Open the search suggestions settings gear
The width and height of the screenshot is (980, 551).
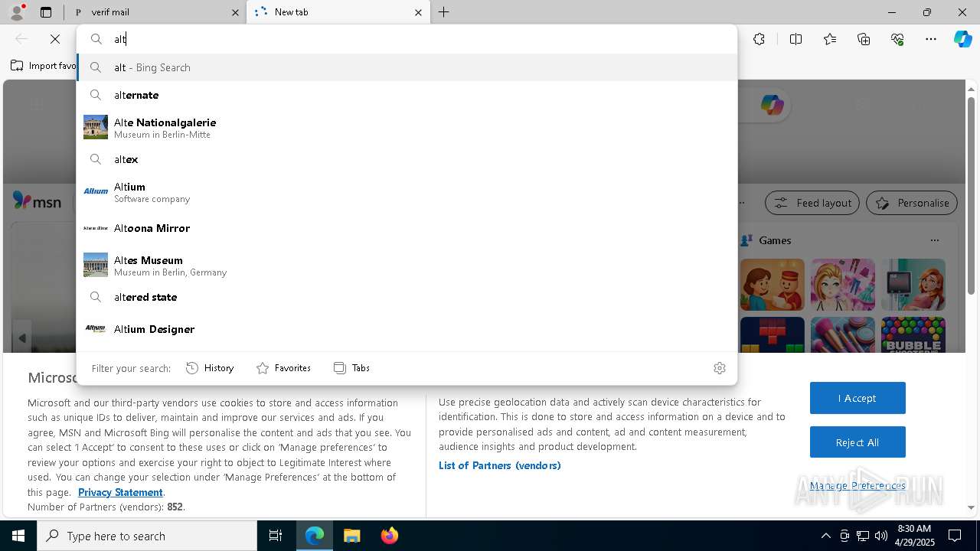[720, 368]
